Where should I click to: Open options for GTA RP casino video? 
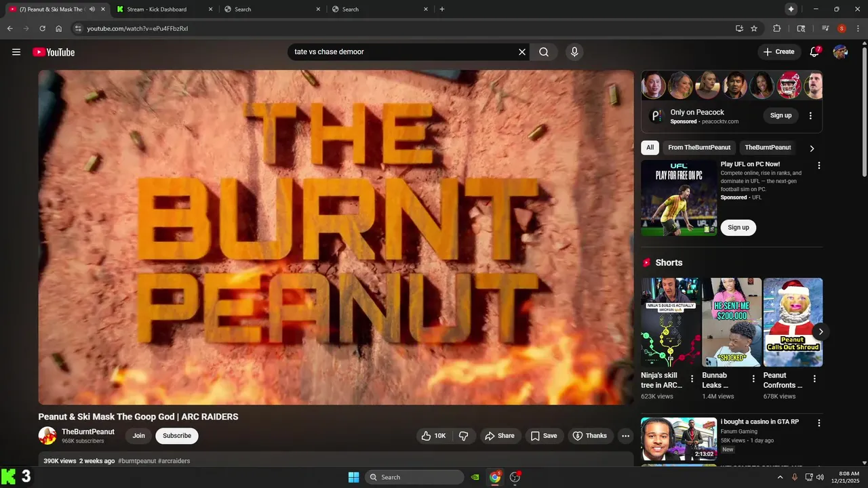818,423
